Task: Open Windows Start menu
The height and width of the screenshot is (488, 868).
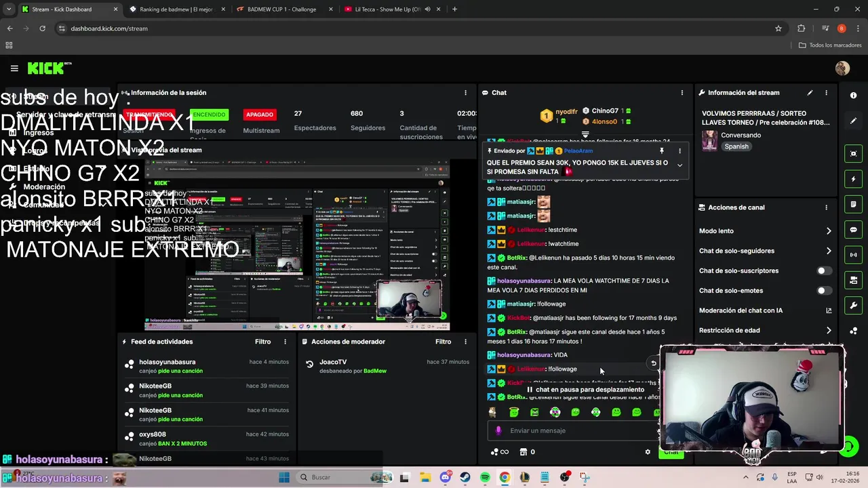Action: [283, 478]
